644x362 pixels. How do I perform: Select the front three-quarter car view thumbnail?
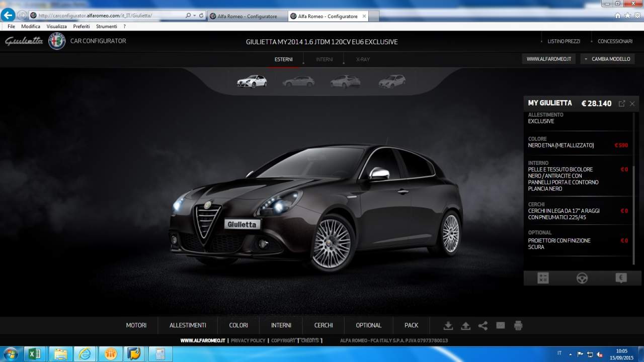tap(252, 81)
